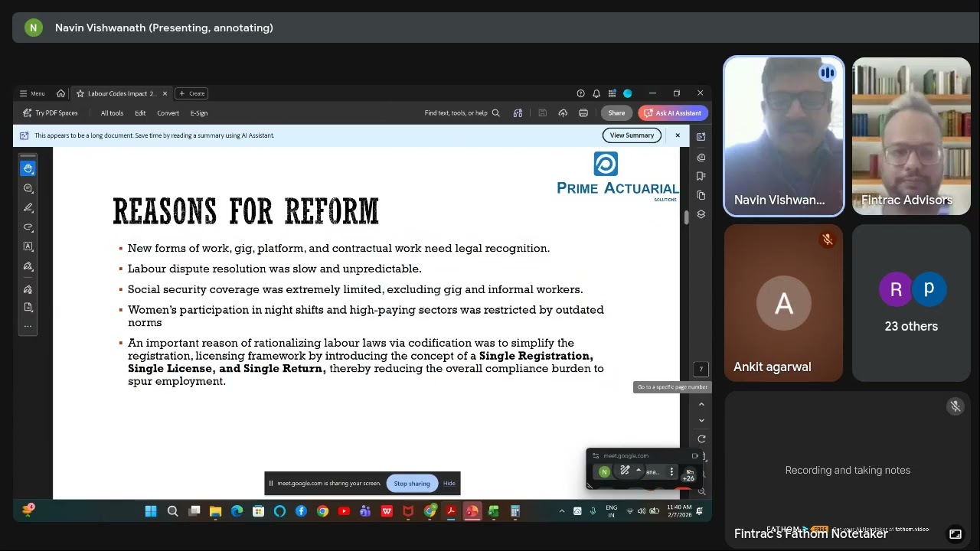This screenshot has width=980, height=551.
Task: Open File Explorer from the taskbar
Action: pos(216,511)
